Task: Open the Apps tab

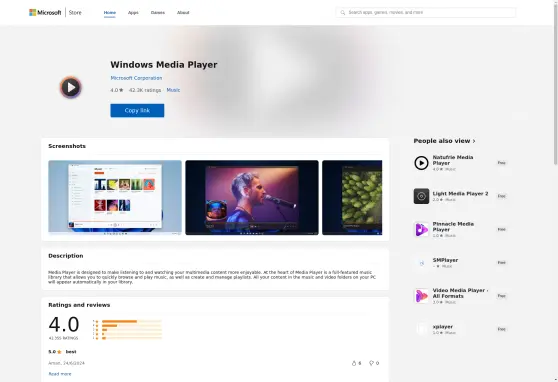Action: [x=133, y=12]
